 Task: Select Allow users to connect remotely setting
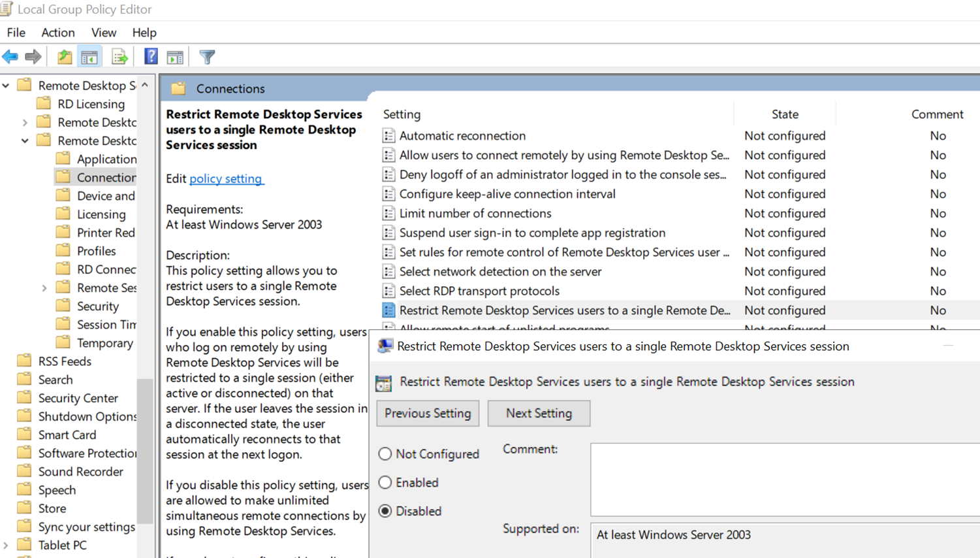tap(564, 156)
